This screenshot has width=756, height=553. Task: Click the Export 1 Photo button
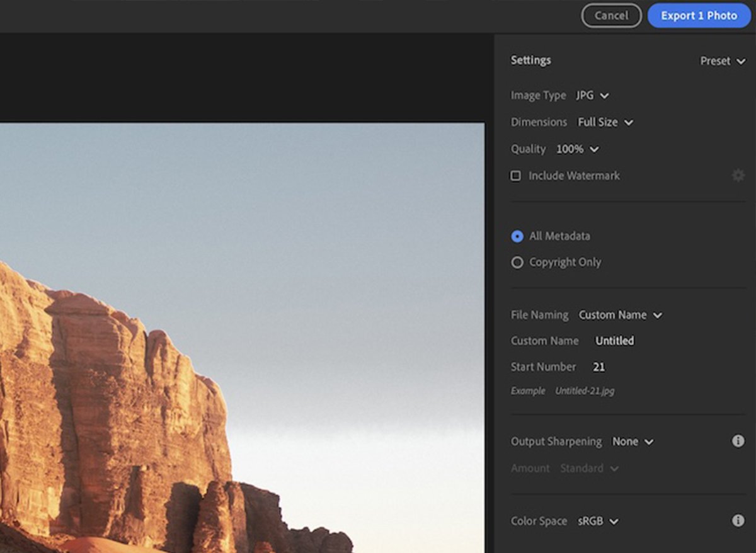698,16
